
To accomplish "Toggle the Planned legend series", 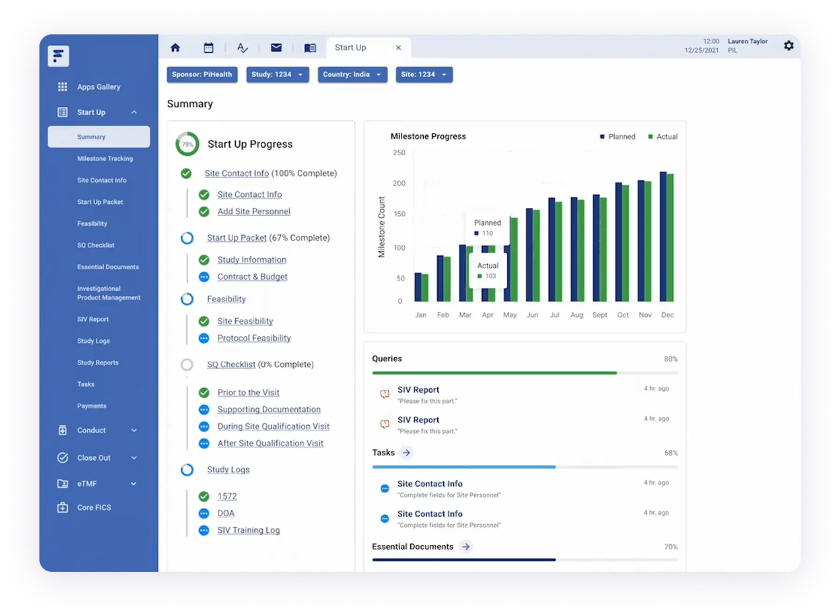I will 617,137.
